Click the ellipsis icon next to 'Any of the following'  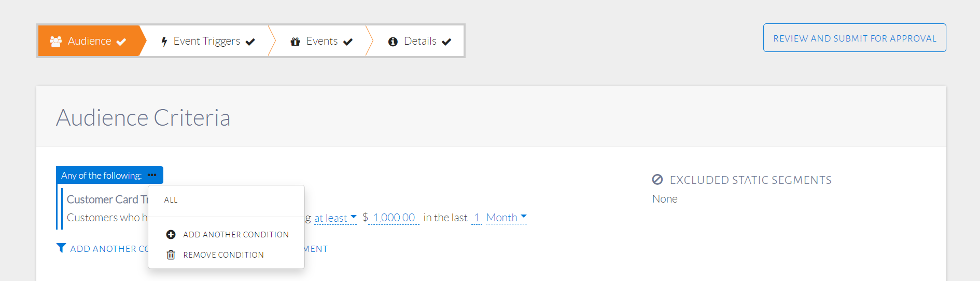pyautogui.click(x=152, y=175)
